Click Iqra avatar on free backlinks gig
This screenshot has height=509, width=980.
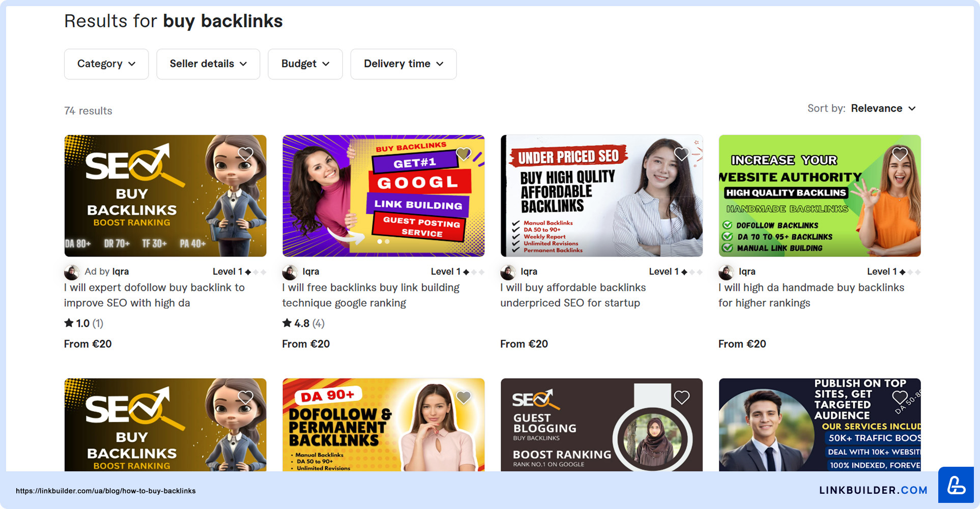[x=290, y=272]
